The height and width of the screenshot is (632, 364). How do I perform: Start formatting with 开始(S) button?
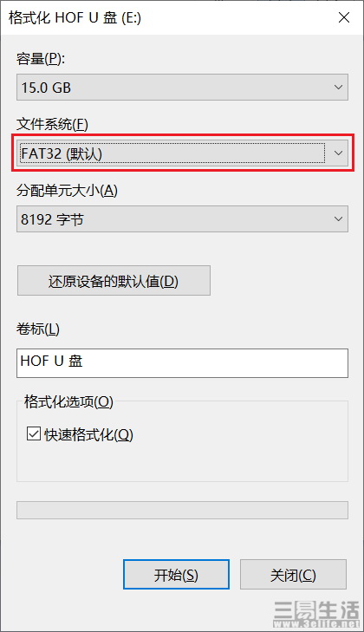point(176,575)
